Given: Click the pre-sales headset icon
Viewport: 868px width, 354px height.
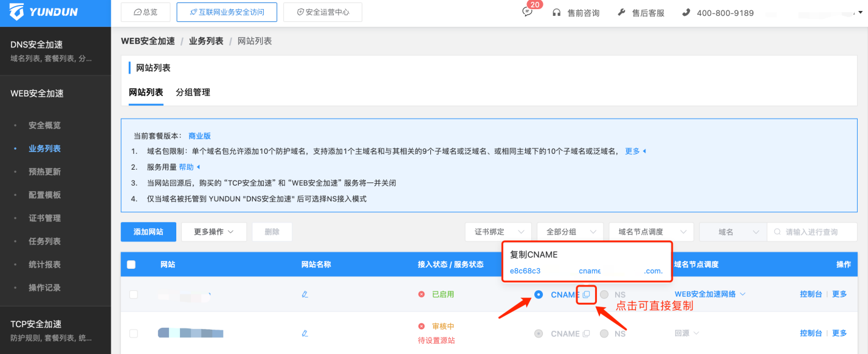Looking at the screenshot, I should tap(556, 12).
